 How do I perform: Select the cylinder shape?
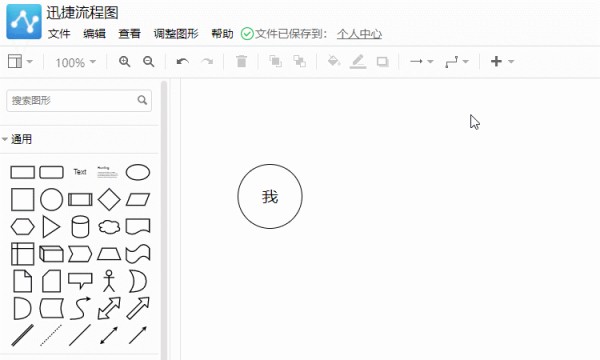click(80, 227)
